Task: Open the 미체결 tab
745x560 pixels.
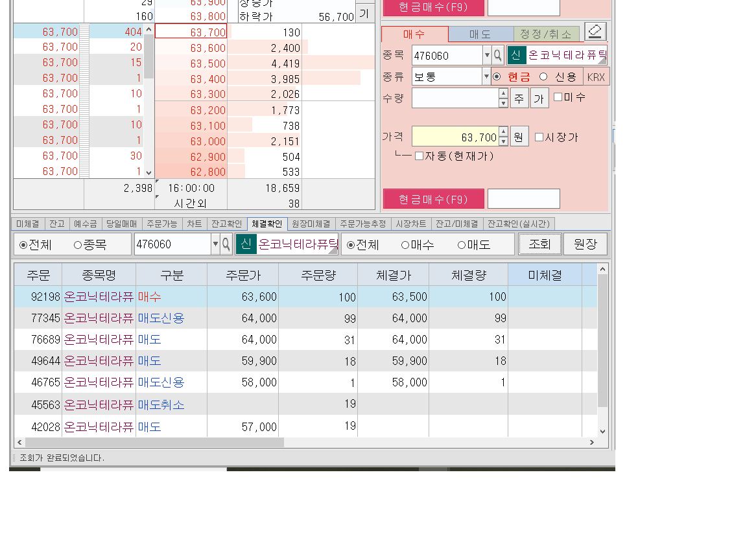Action: (28, 224)
